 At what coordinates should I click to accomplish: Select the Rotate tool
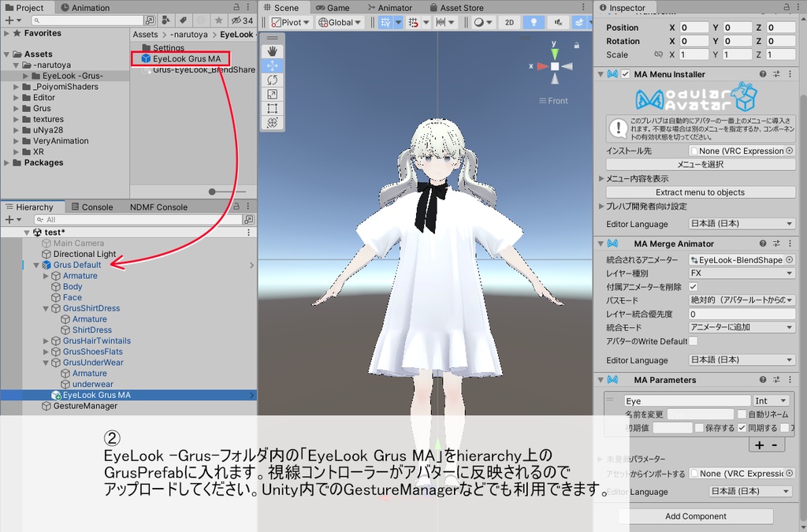[x=273, y=80]
